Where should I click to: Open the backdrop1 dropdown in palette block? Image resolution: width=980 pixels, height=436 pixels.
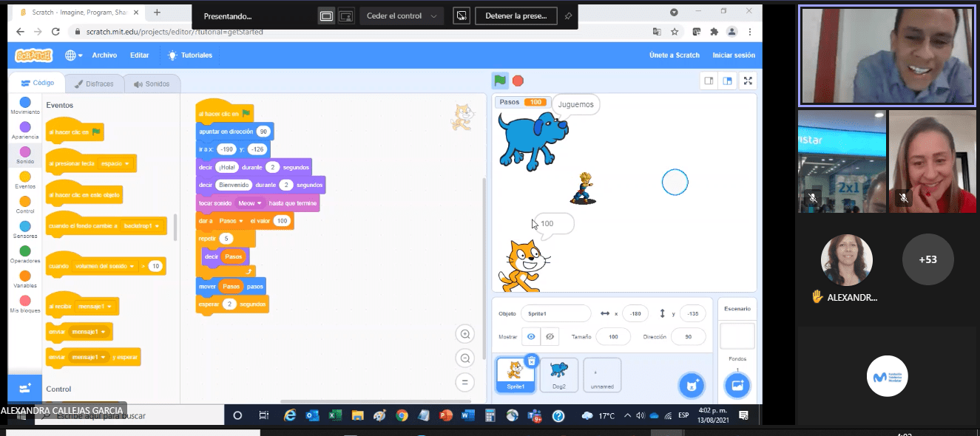click(x=141, y=225)
